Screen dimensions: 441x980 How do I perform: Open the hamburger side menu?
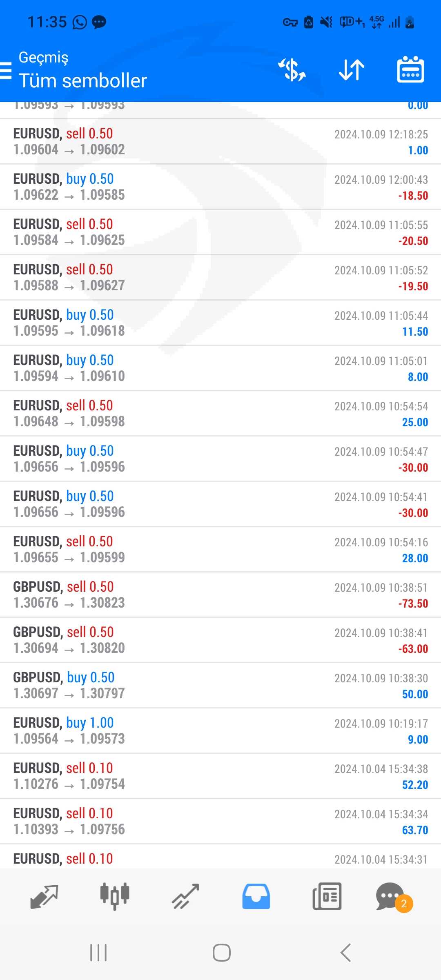click(x=6, y=70)
